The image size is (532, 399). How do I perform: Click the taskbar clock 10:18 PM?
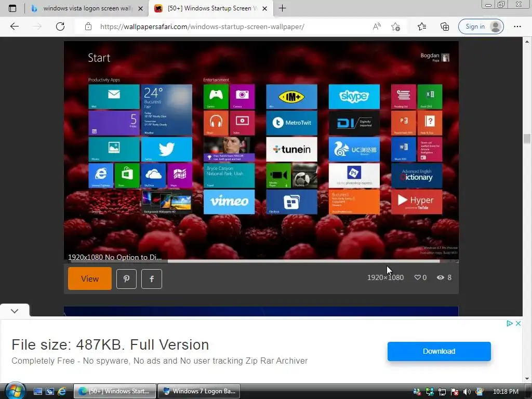506,392
